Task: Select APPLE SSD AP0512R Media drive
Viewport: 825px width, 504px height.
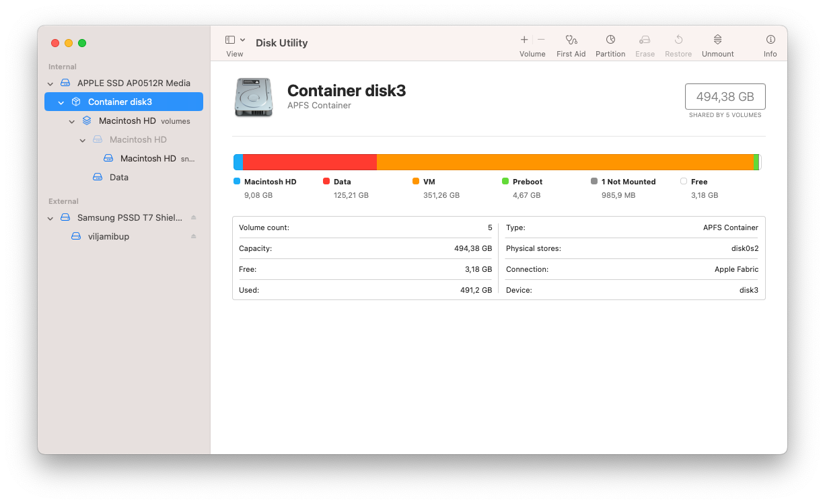Action: 124,83
